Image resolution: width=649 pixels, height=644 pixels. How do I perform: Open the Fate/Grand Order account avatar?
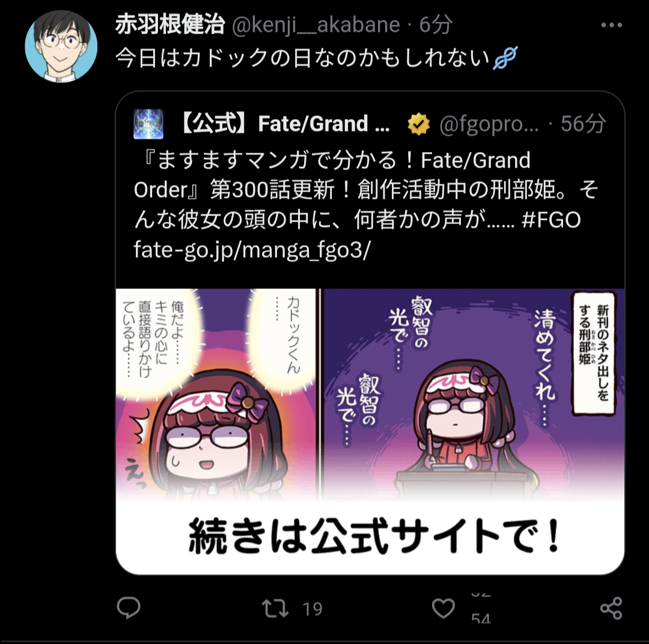pos(148,124)
